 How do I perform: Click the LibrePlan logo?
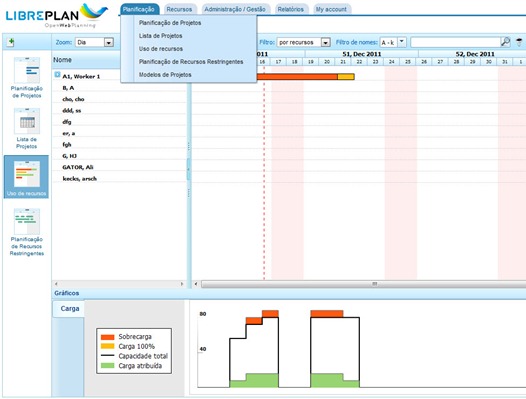click(56, 15)
